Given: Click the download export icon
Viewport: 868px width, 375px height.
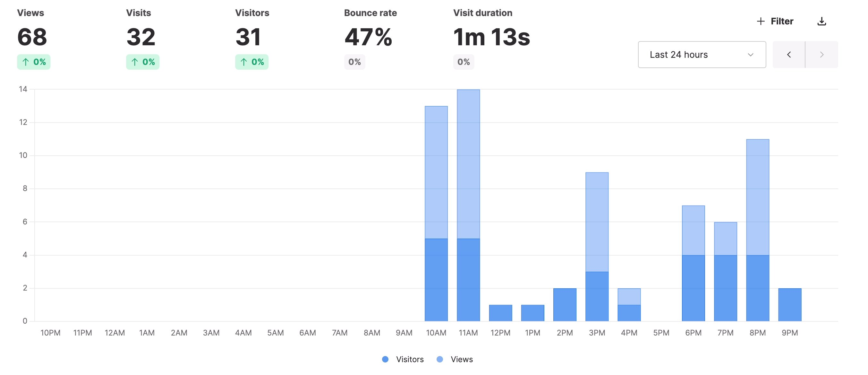Looking at the screenshot, I should point(821,21).
